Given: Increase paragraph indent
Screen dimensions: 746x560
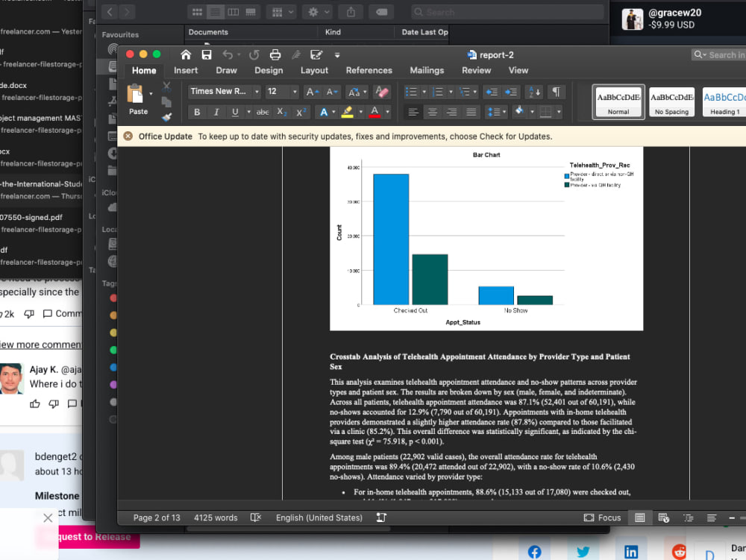Looking at the screenshot, I should (511, 92).
